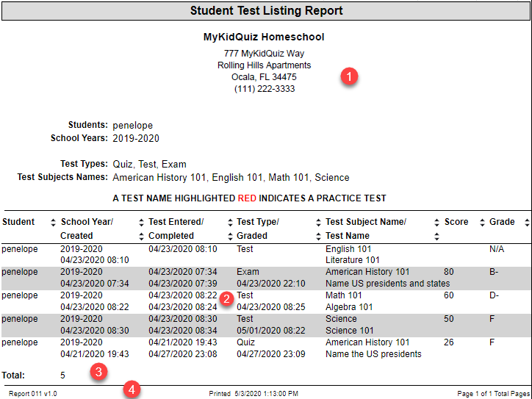Click sort arrows beside Score header
Image resolution: width=532 pixels, height=399 pixels.
(x=482, y=223)
